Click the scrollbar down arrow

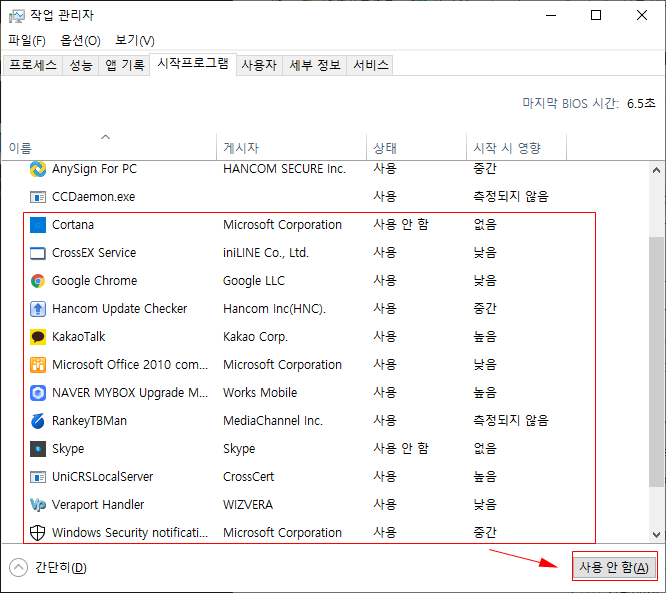pos(657,534)
